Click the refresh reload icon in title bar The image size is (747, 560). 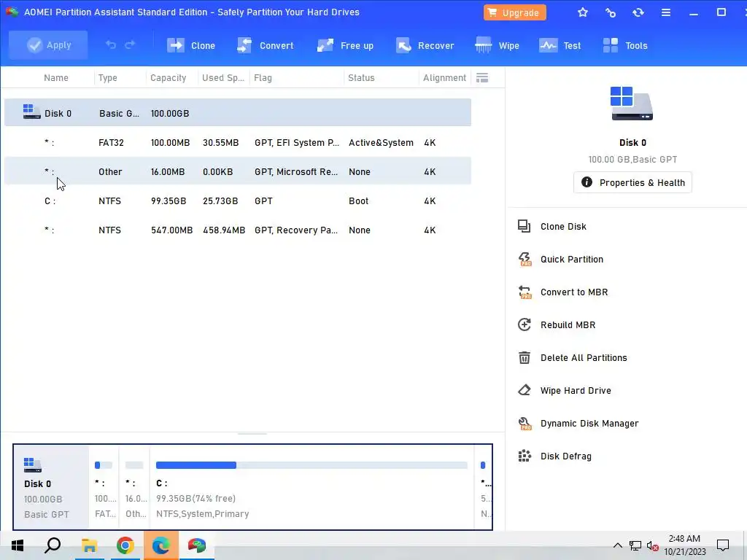(638, 13)
